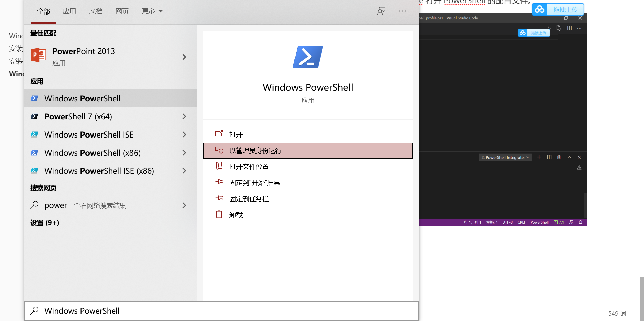The image size is (644, 321).
Task: Expand the PowerShell 7 (x64) chevron
Action: [184, 116]
